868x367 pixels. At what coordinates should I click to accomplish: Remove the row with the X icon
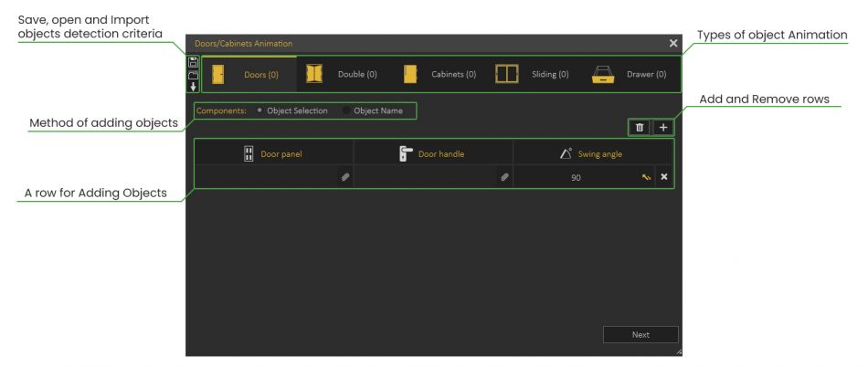point(664,177)
